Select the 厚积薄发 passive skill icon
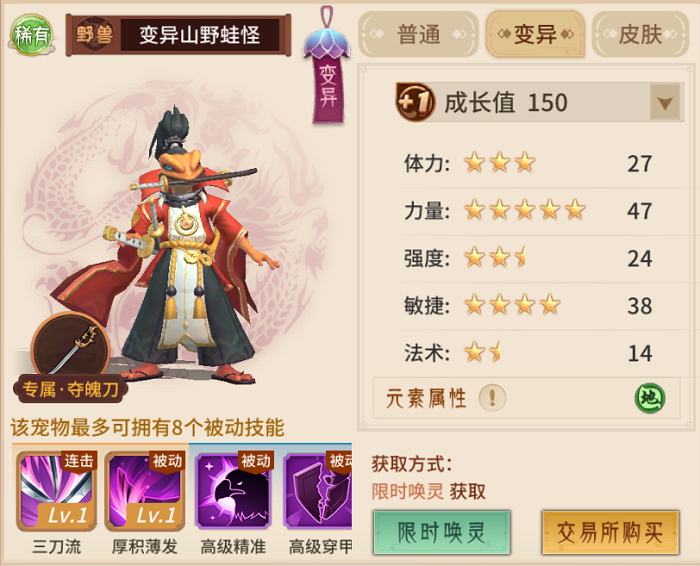The image size is (700, 566). 145,491
